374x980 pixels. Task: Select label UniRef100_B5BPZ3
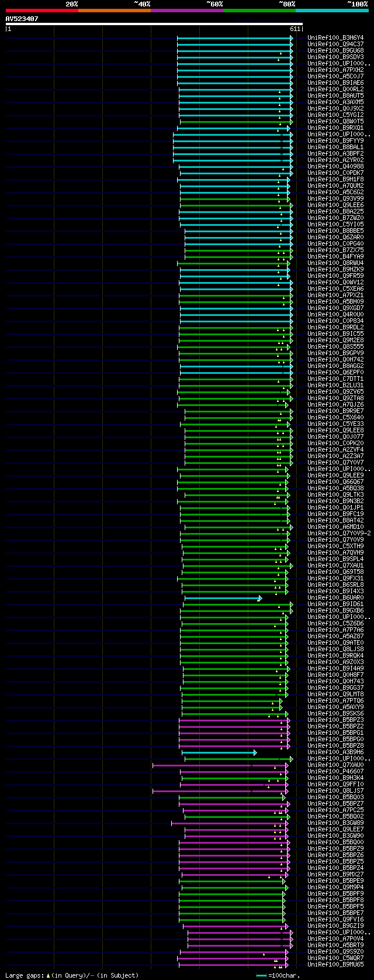tap(335, 720)
